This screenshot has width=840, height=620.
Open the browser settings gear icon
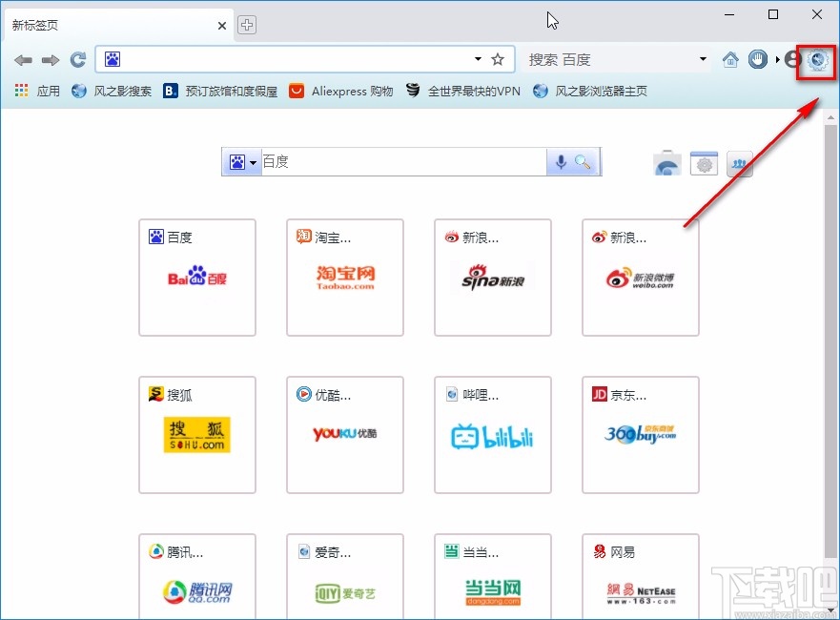coord(815,59)
